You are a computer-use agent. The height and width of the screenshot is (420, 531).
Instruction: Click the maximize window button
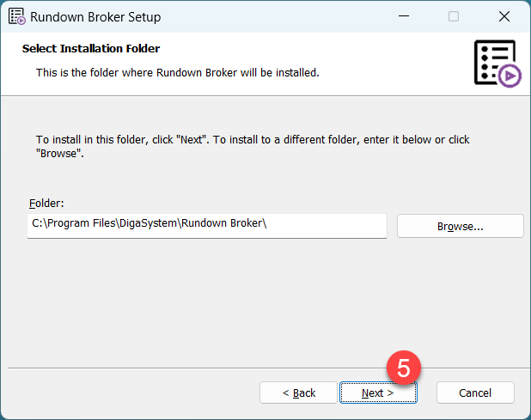click(x=454, y=16)
